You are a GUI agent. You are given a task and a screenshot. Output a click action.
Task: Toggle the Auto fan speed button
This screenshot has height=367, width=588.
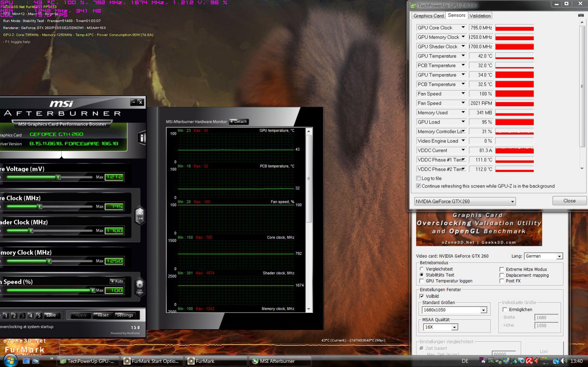click(x=117, y=281)
